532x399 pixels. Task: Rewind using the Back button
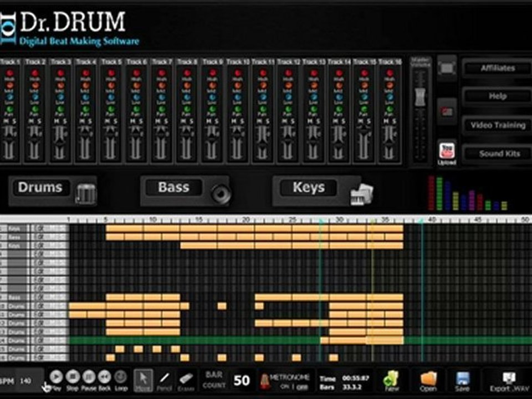click(105, 377)
